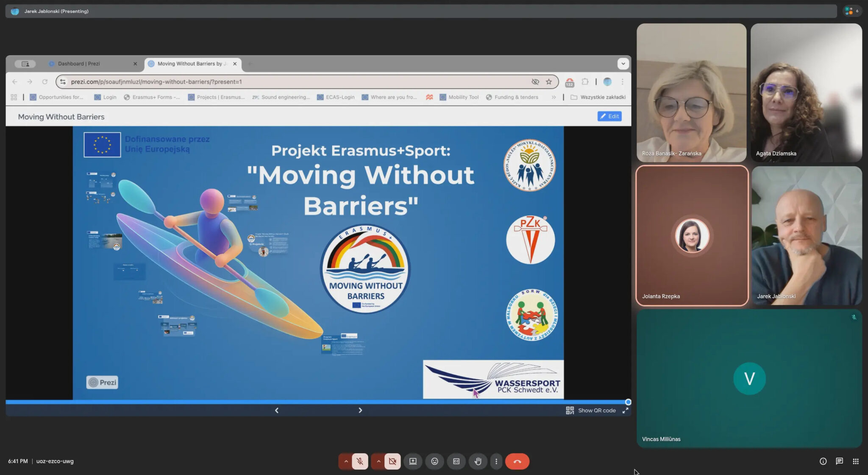The image size is (868, 475).
Task: Click the present screen icon
Action: [x=413, y=461]
